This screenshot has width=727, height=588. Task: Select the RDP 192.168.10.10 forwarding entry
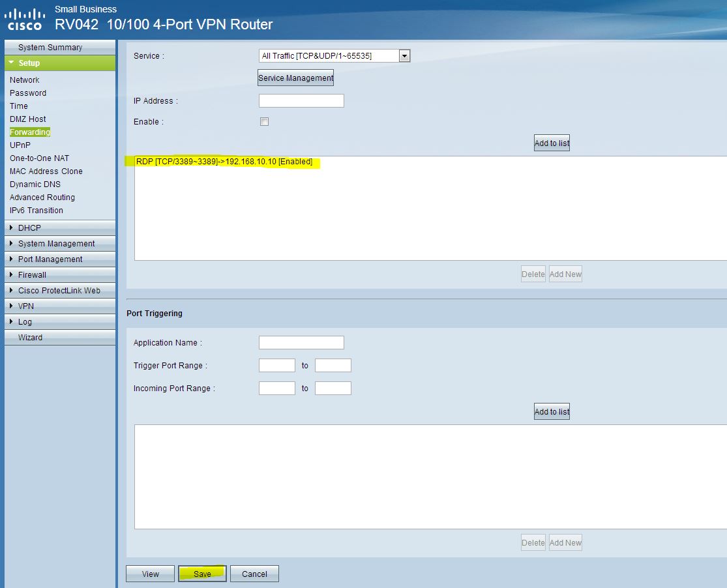[224, 162]
